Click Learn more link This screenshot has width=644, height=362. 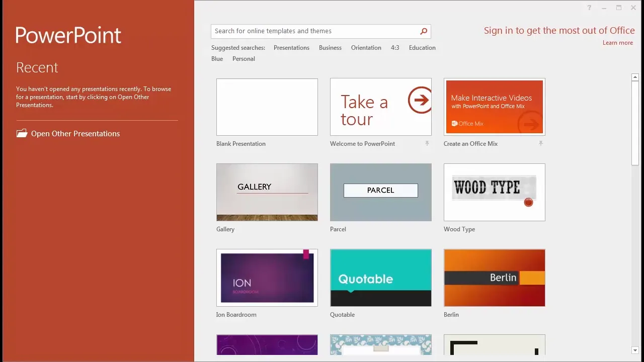pos(617,43)
